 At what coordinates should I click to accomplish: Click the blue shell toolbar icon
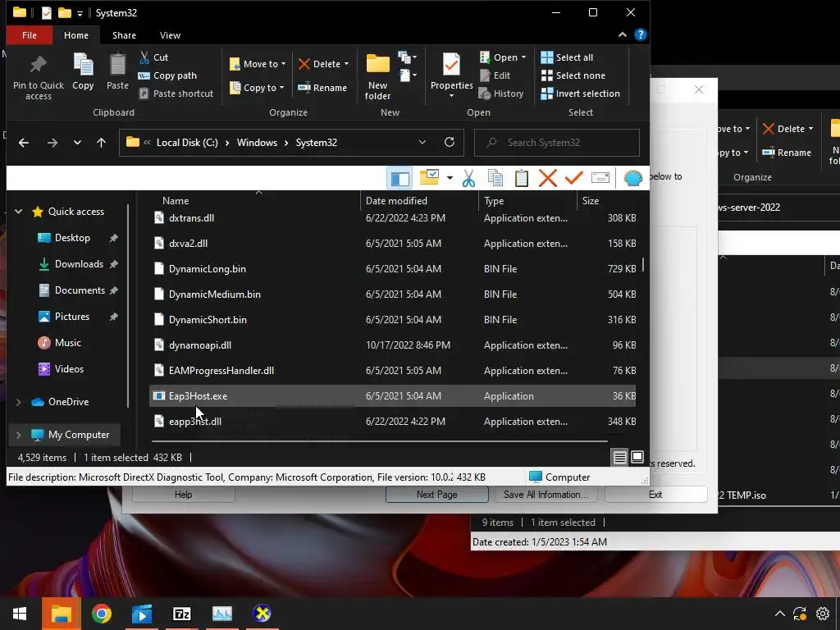pos(632,178)
